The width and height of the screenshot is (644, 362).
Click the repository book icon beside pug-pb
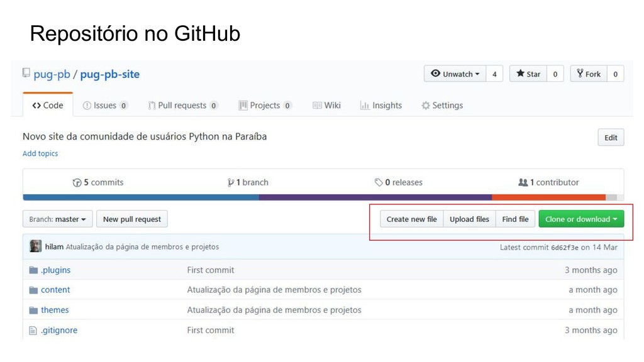[26, 73]
